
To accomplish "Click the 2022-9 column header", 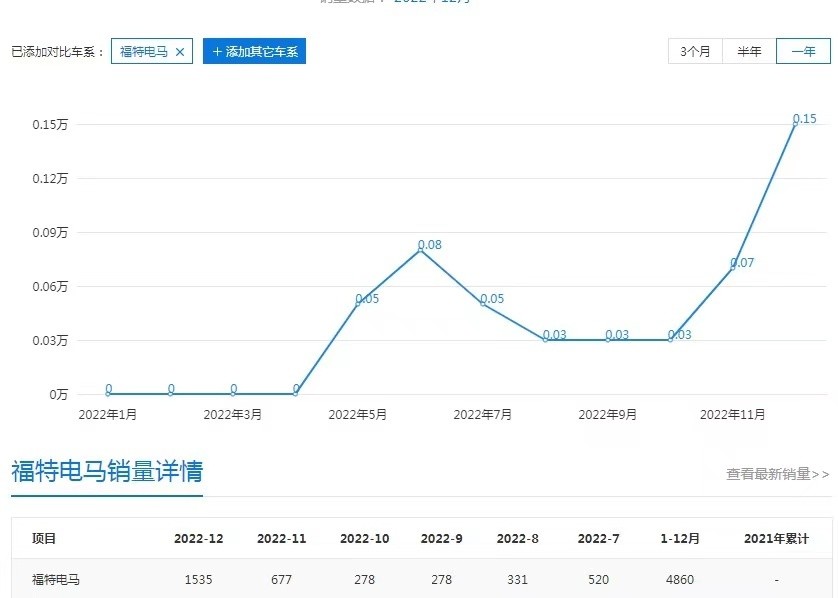I will point(441,539).
